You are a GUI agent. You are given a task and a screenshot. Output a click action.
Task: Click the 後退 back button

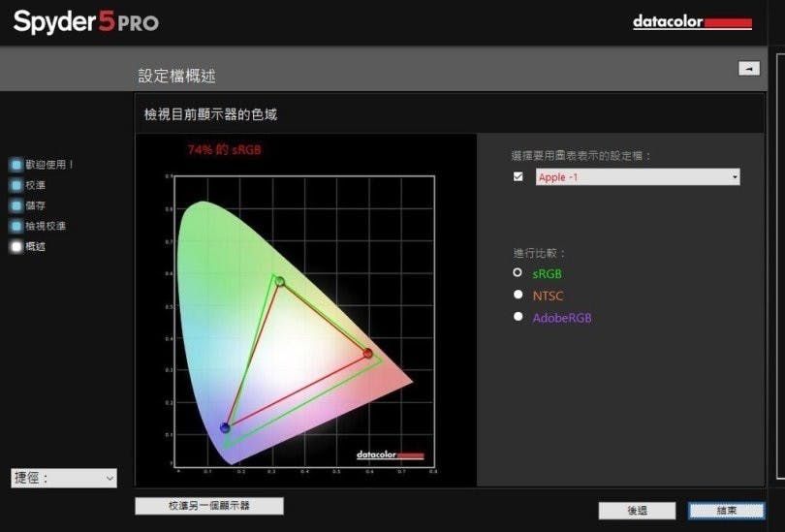[x=638, y=511]
